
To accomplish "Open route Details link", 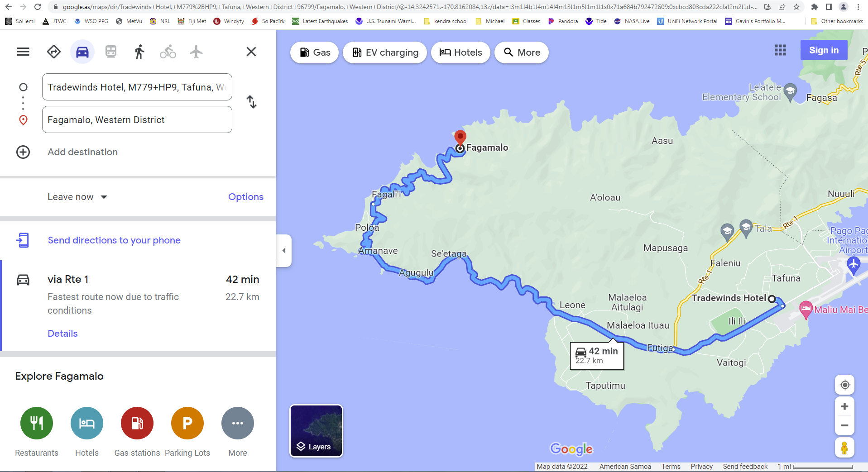I will pyautogui.click(x=62, y=334).
